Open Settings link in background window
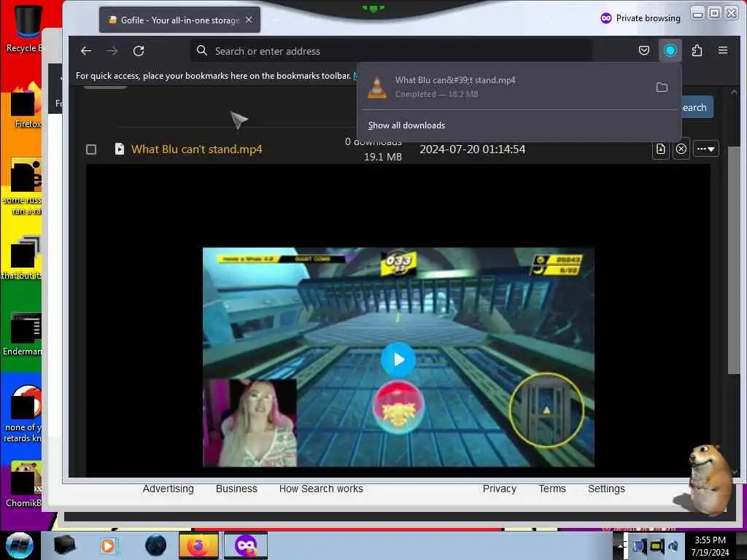The height and width of the screenshot is (560, 747). coord(606,489)
